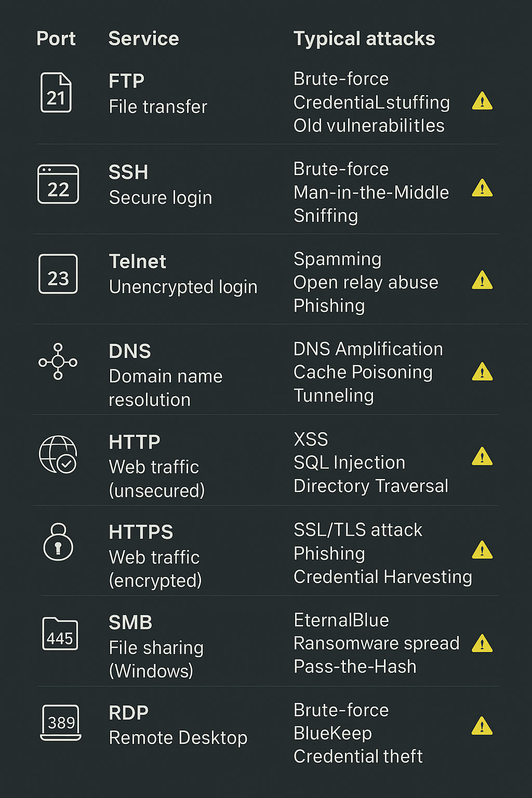This screenshot has height=798, width=532.
Task: Click the warning triangle in RDP row
Action: tap(482, 726)
